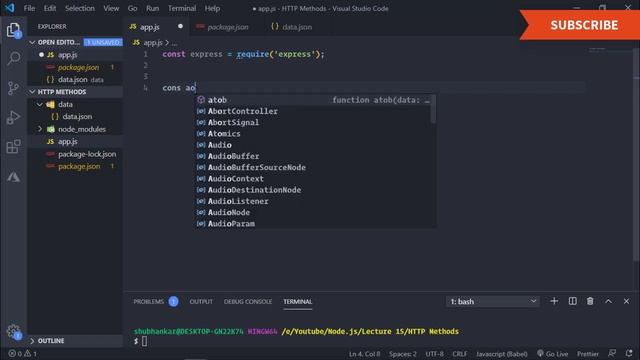The image size is (640, 360).
Task: Click Ln 4, Col 8 cursor position
Action: pos(364,354)
